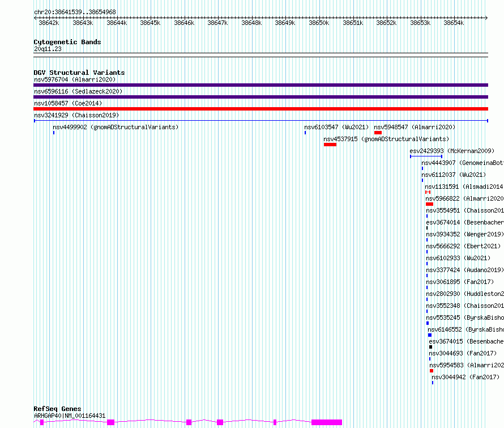This screenshot has width=504, height=428.
Task: Select nsv3377424 (Audano2019) label
Action: pos(465,270)
